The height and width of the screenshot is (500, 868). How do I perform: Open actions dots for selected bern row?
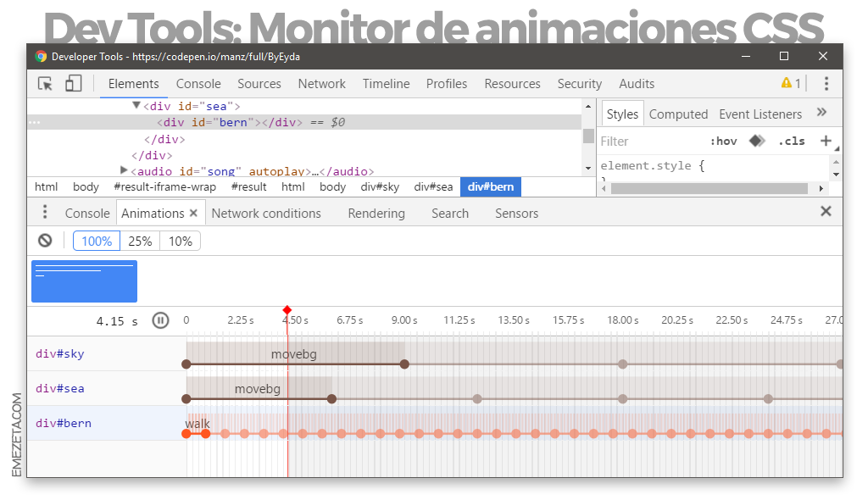pos(34,122)
